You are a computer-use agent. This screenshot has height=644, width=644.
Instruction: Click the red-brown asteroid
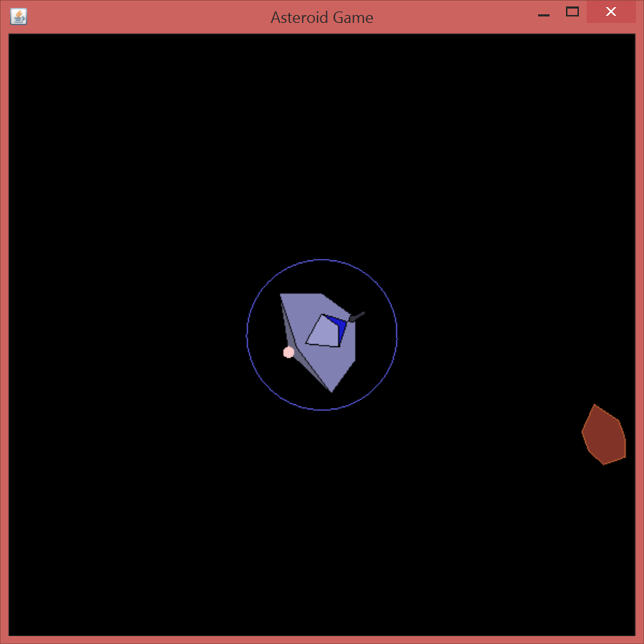click(605, 436)
